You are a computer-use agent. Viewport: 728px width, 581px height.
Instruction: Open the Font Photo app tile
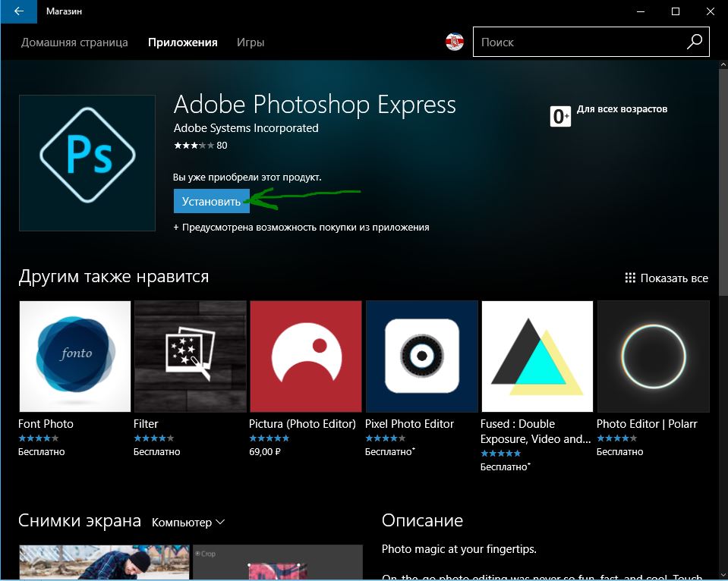(x=74, y=356)
